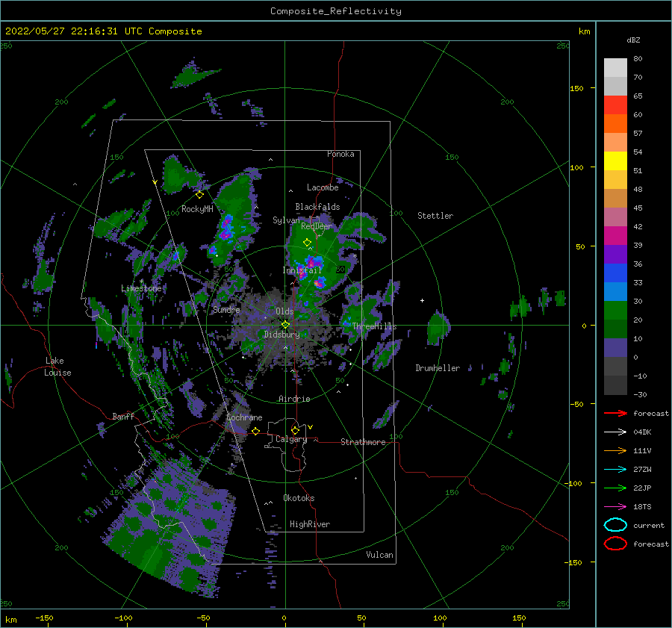Click yellow diamond radar-center marker near Olds

coord(285,325)
